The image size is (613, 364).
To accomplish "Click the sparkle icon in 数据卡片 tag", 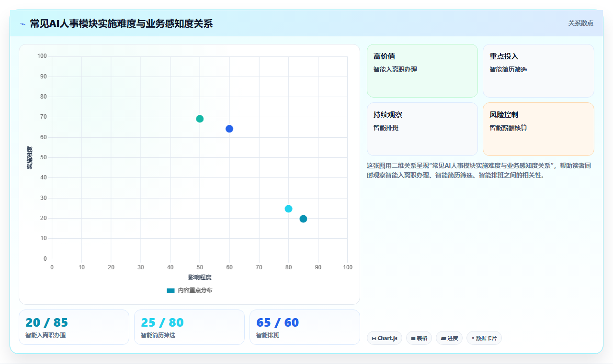I will pos(473,338).
